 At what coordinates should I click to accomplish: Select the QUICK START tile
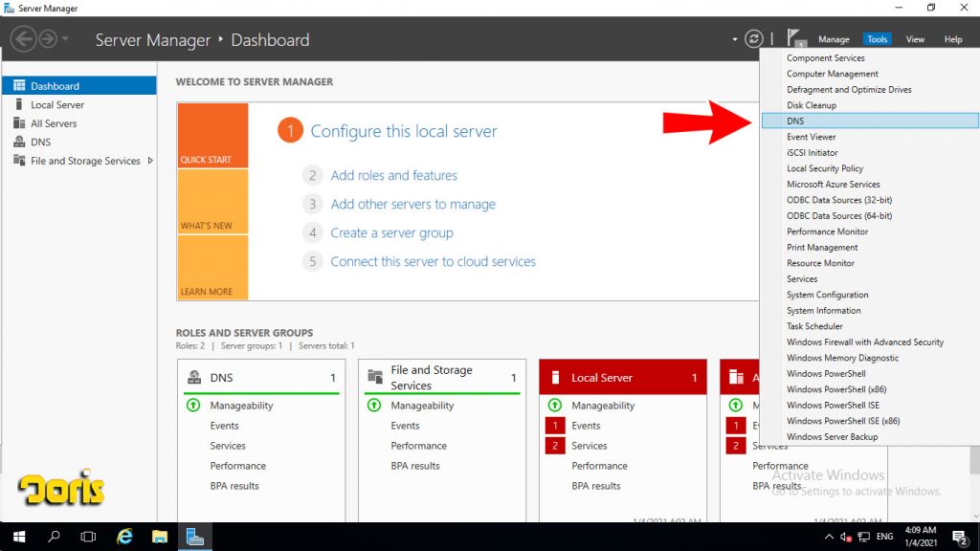212,136
